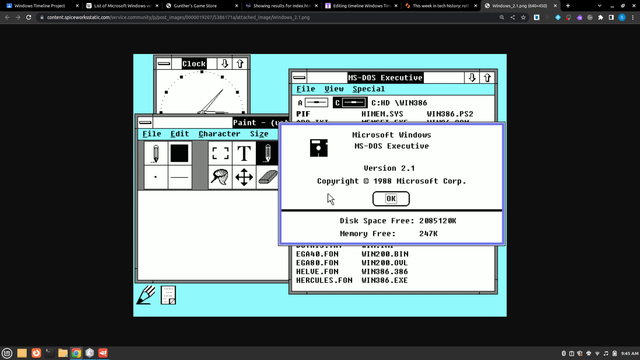The height and width of the screenshot is (360, 640).
Task: Click the C:HD \WIN386 path label
Action: coord(399,103)
